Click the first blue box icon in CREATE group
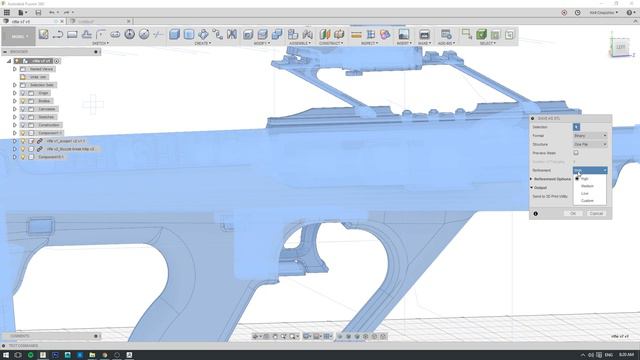Screen dimensions: 640x360 (x=174, y=34)
